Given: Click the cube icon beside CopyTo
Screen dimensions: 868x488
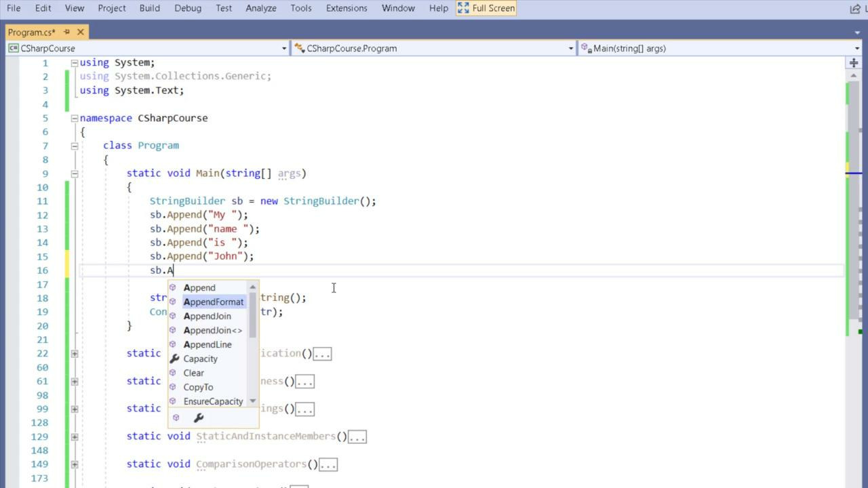Looking at the screenshot, I should 173,387.
